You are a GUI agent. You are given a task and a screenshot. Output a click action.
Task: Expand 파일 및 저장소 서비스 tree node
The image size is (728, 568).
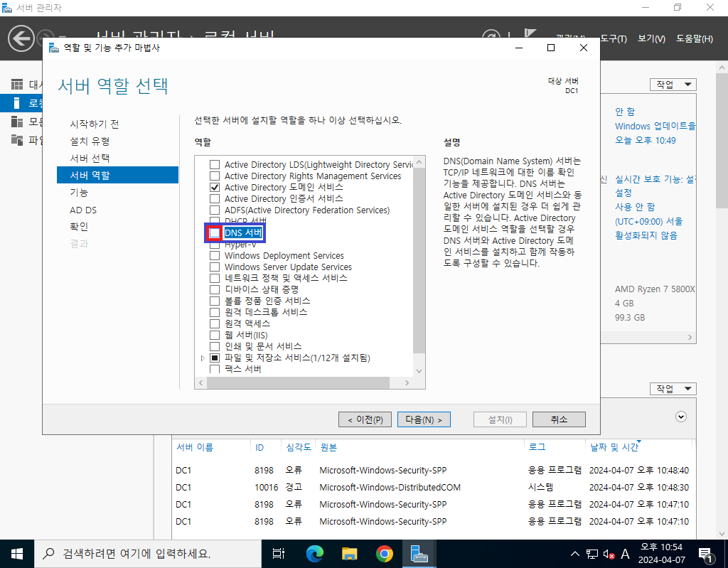203,358
